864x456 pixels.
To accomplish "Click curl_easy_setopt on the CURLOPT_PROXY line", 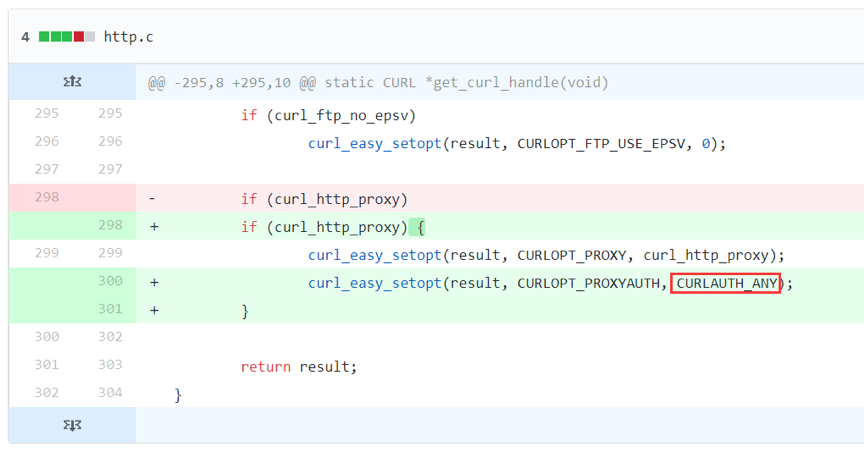I will [x=375, y=256].
